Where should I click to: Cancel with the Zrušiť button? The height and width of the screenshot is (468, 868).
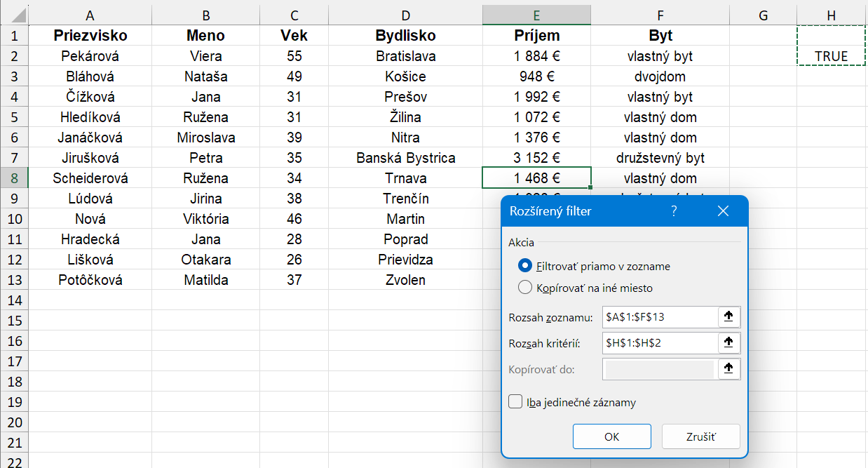tap(701, 436)
